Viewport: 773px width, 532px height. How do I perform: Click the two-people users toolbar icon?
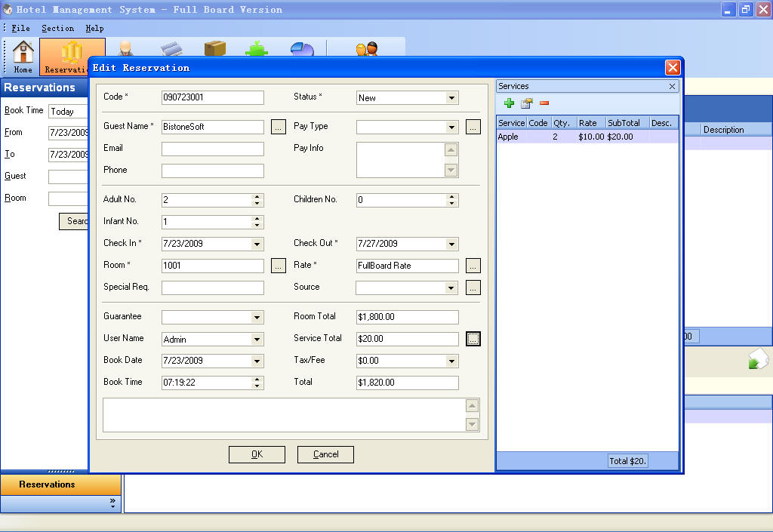pos(367,50)
